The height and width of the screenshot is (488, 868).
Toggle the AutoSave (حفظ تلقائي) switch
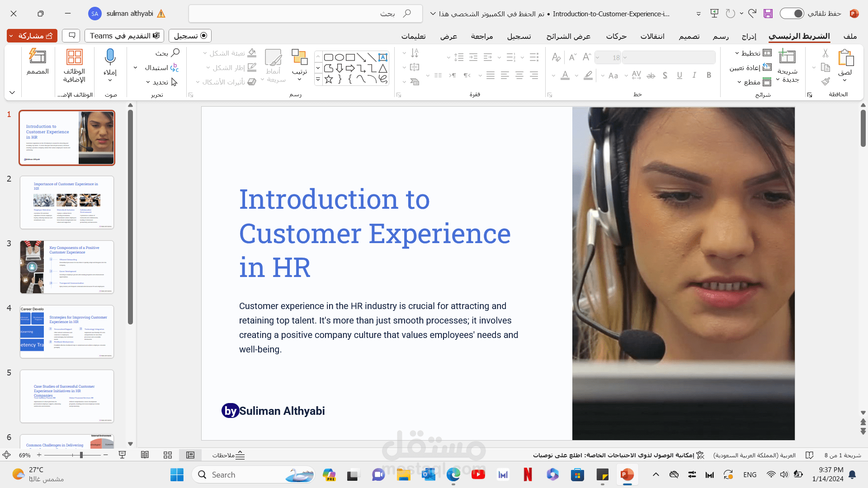click(792, 14)
